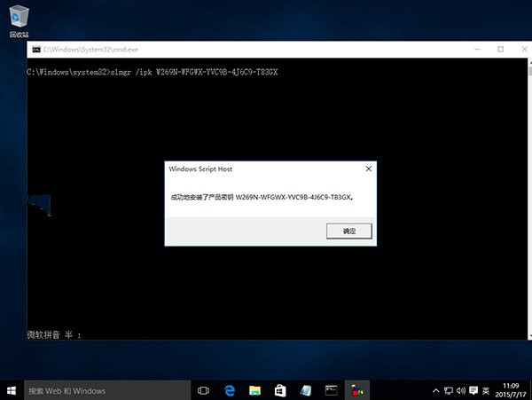Viewport: 532px width, 400px height.
Task: Maximize the cmd.exe window
Action: click(x=500, y=49)
